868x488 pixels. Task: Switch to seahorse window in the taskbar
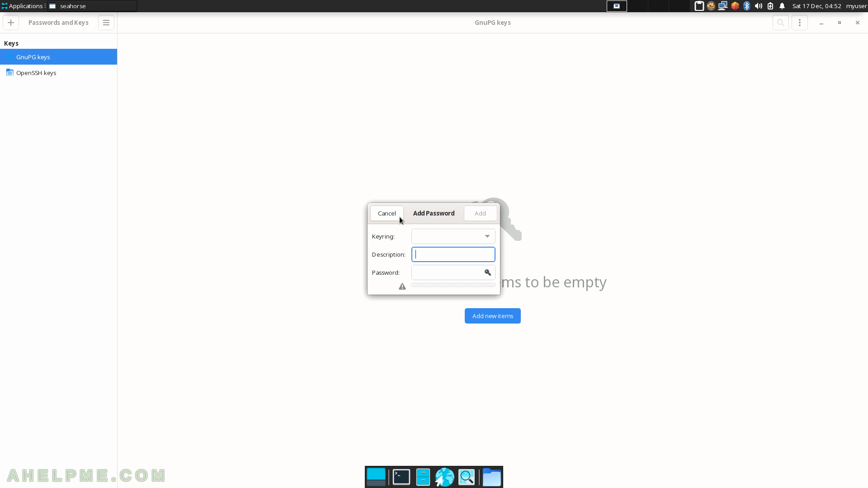(92, 6)
